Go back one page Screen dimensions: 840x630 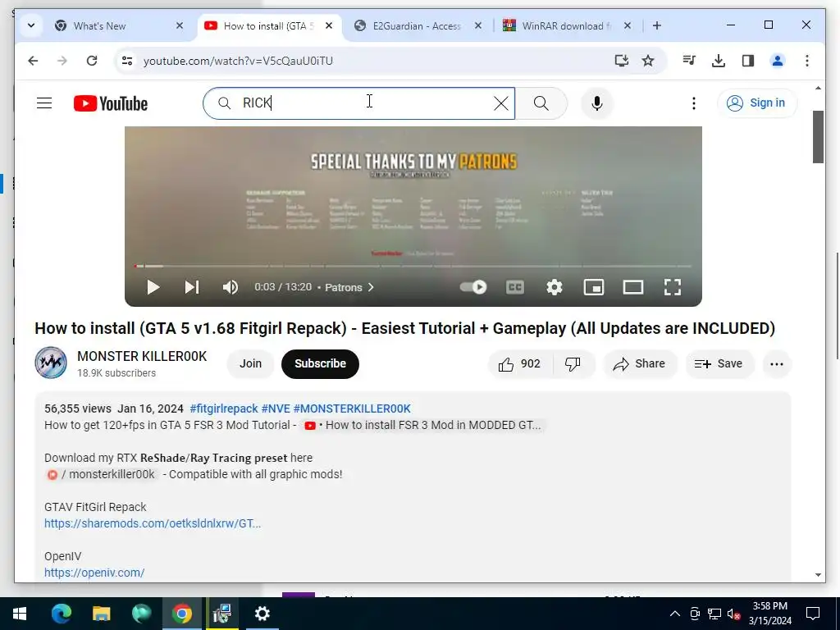tap(33, 61)
